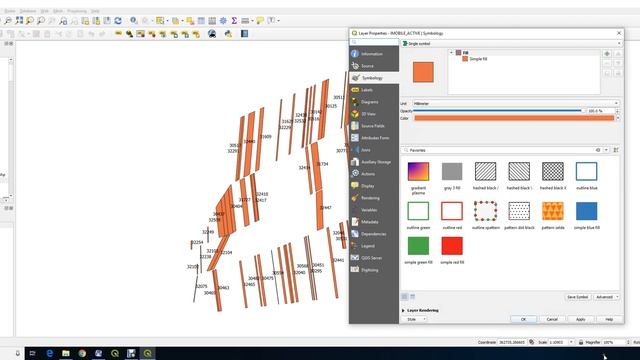Click the Apply button

click(580, 319)
